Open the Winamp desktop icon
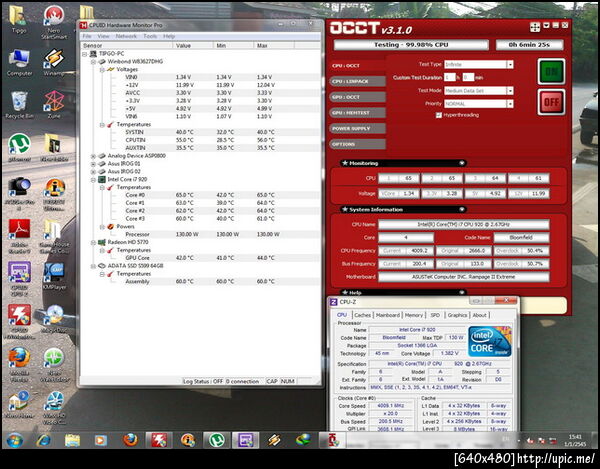The image size is (600, 469). pyautogui.click(x=54, y=63)
